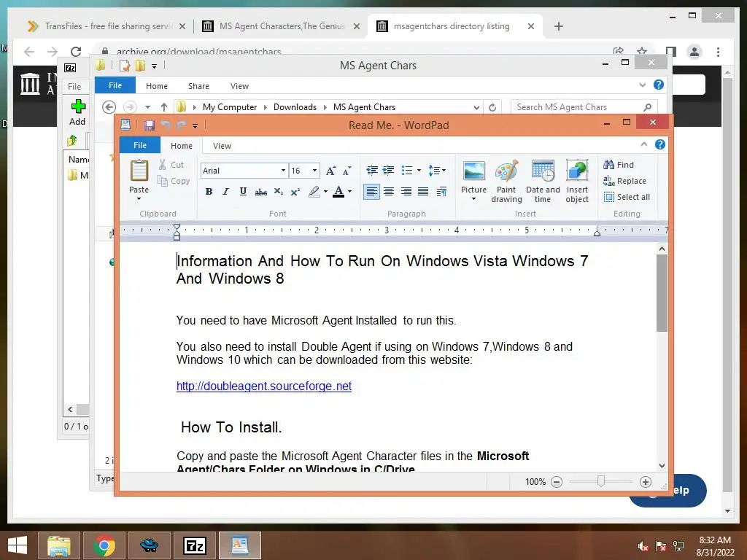This screenshot has height=560, width=747.
Task: Open the Paragraph settings icon
Action: click(441, 192)
